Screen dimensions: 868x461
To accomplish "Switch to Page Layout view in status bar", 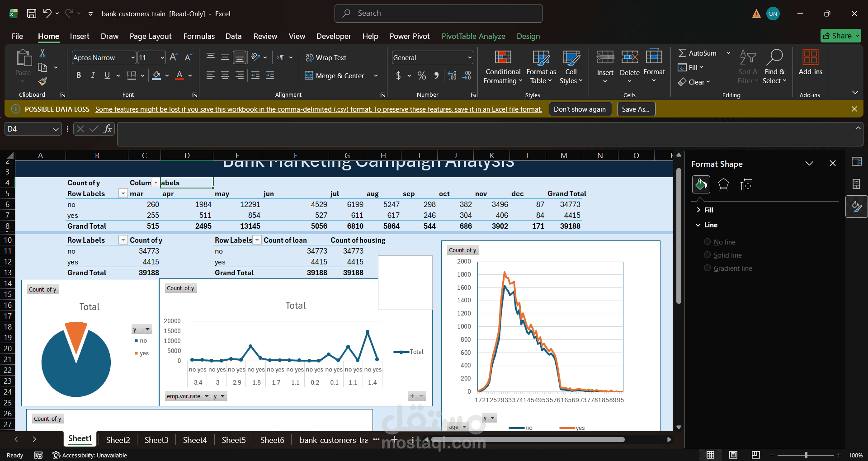I will (x=733, y=455).
